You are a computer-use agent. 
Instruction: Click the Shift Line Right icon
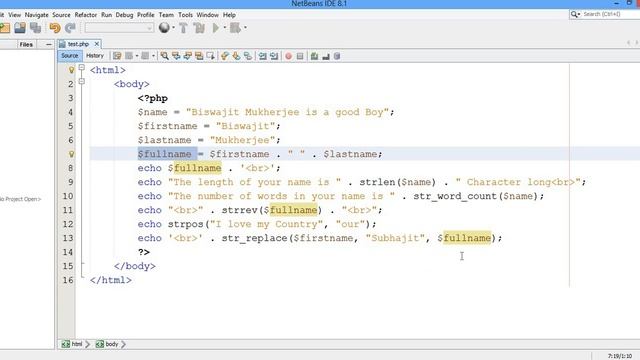point(274,56)
